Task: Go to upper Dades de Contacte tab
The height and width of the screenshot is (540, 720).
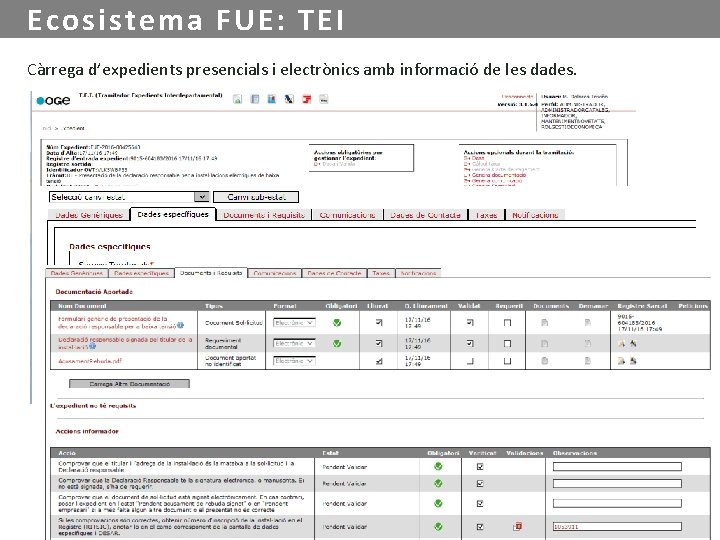Action: click(425, 215)
